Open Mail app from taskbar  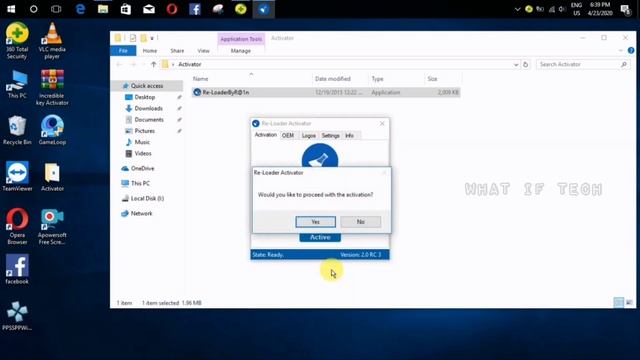(149, 9)
